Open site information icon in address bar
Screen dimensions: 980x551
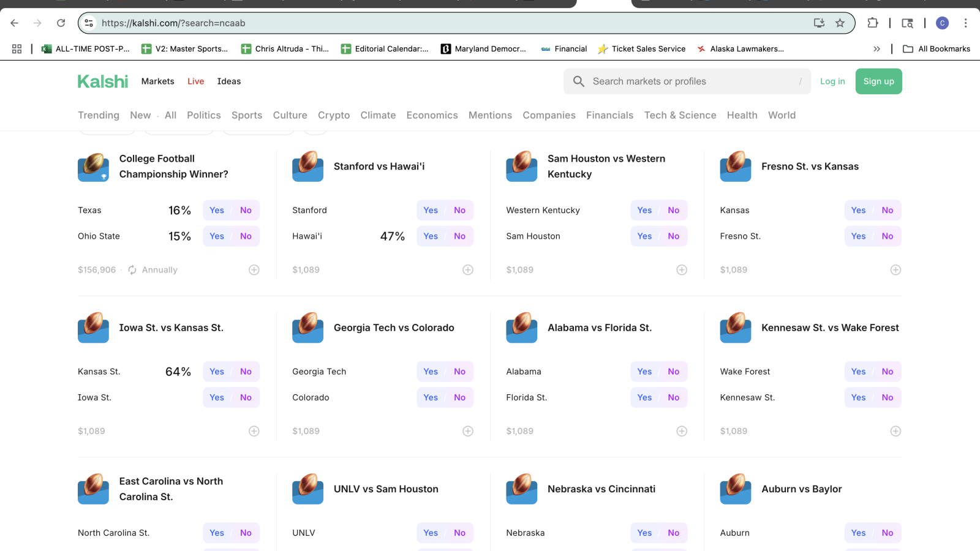89,23
